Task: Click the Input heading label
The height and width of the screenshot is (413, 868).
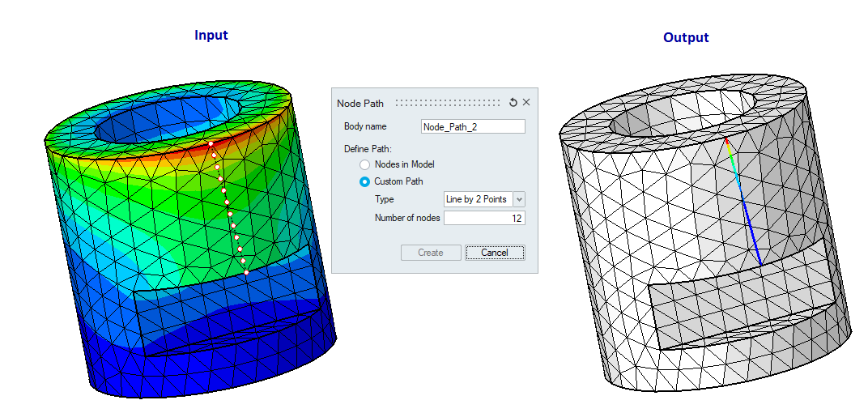Action: pyautogui.click(x=211, y=35)
